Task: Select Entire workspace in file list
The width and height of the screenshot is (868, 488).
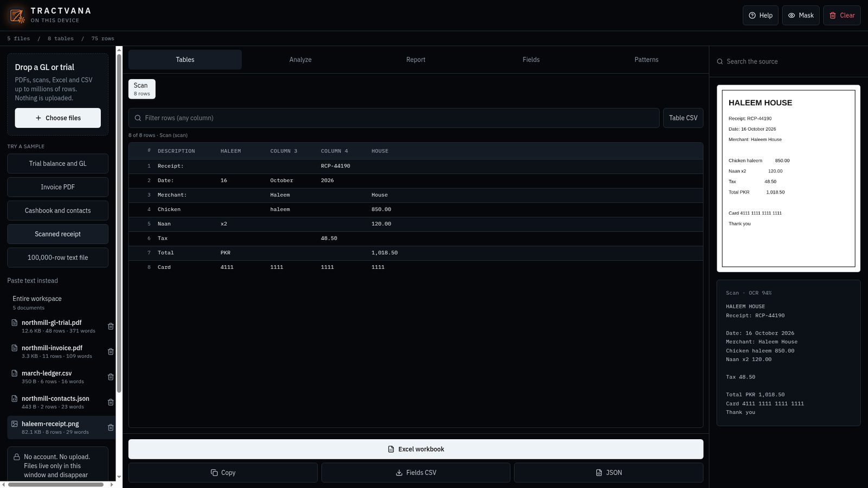Action: (58, 303)
